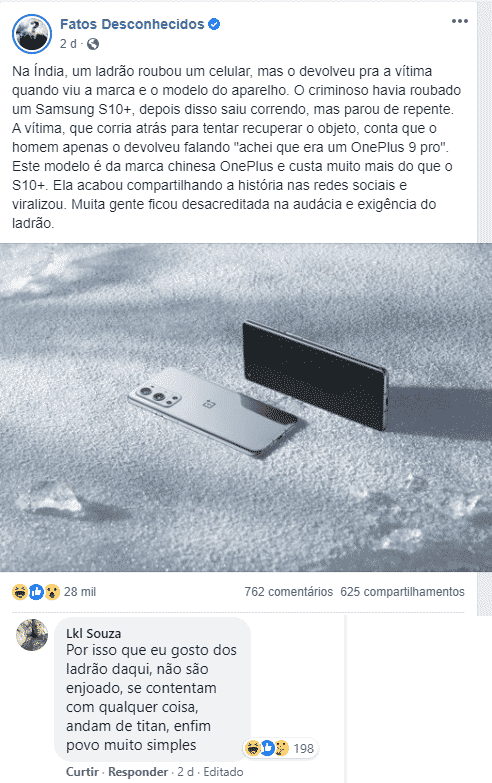Open the post options three-dot menu
The height and width of the screenshot is (783, 492).
(x=460, y=21)
